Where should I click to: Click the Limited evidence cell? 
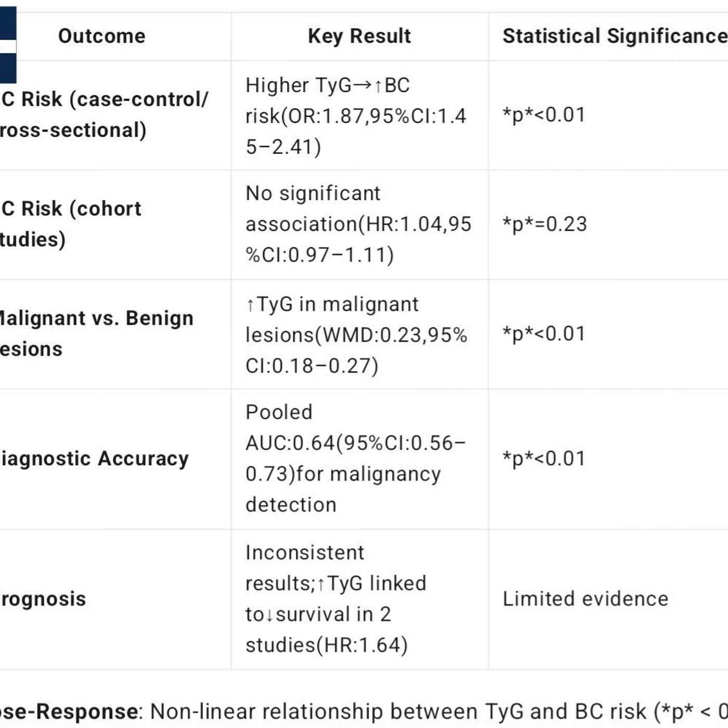(x=585, y=599)
